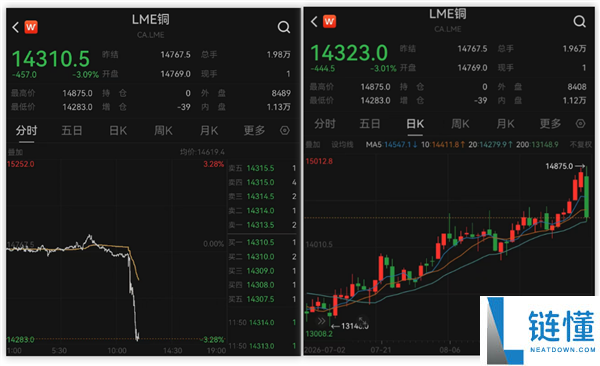Image resolution: width=600 pixels, height=366 pixels.
Task: Select 周K tab in the left panel
Action: click(163, 131)
